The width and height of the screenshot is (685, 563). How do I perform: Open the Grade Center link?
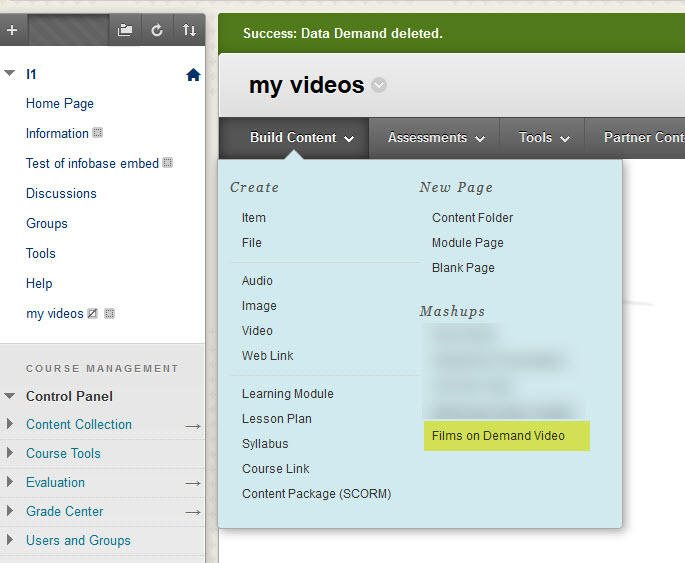65,511
